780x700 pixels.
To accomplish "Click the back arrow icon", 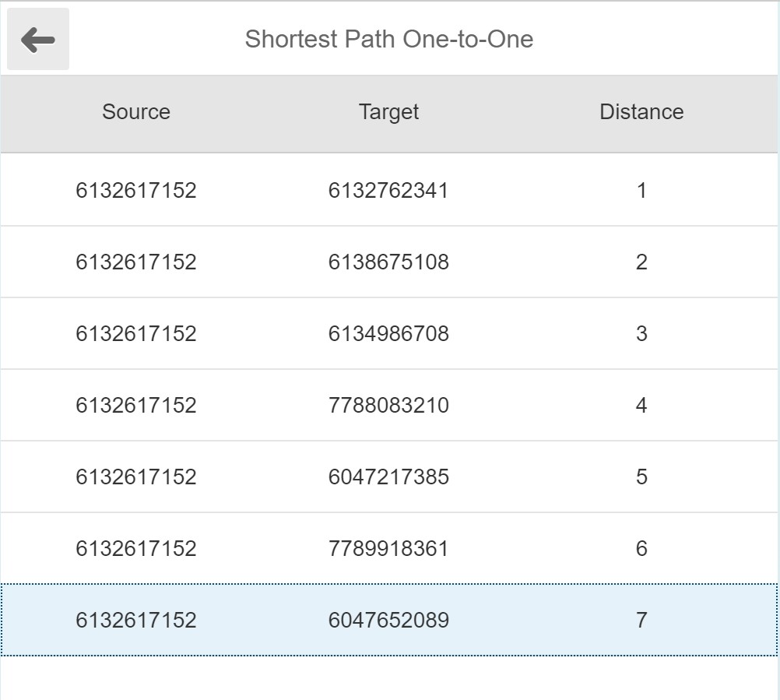I will [x=38, y=40].
